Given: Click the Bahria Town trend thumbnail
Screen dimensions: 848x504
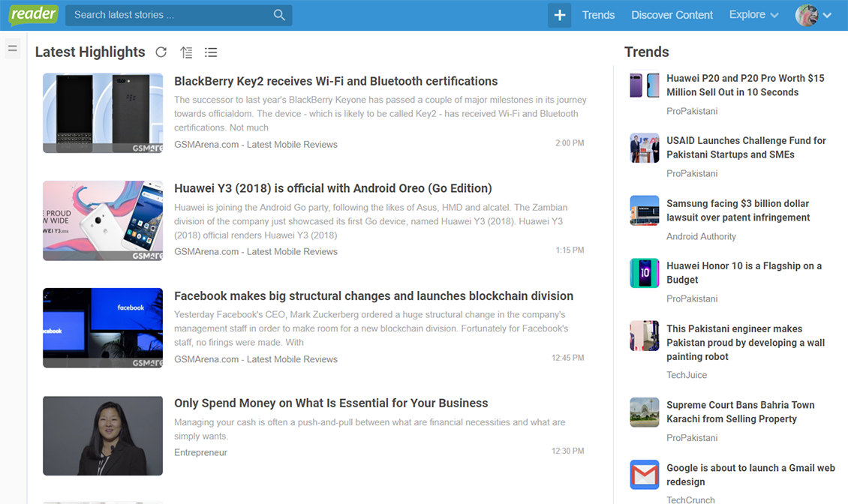Looking at the screenshot, I should 645,412.
